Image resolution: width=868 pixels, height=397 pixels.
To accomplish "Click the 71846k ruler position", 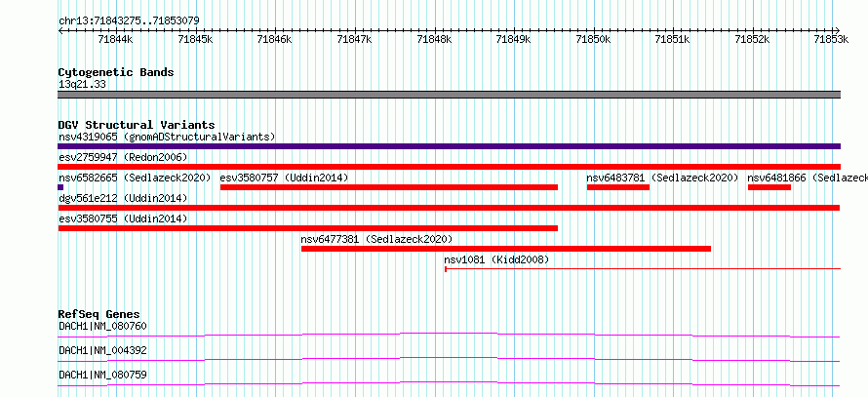I will pos(275,39).
